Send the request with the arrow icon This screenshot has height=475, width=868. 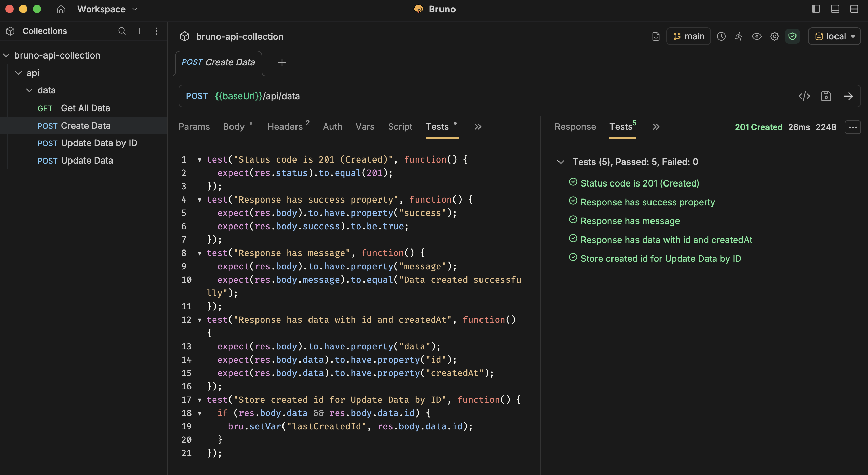[x=849, y=96]
